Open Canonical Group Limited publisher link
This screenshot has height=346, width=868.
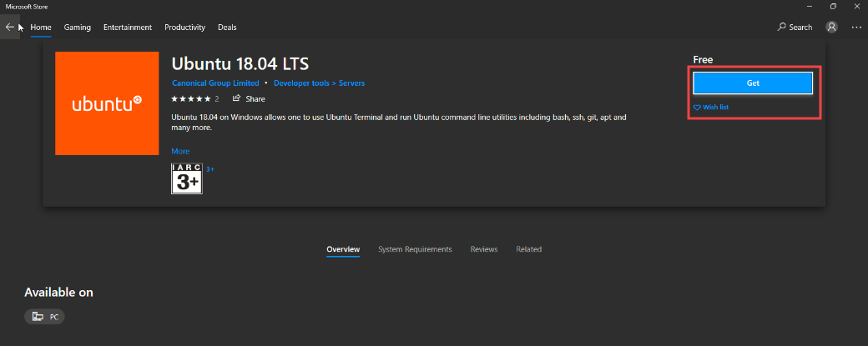pos(215,83)
